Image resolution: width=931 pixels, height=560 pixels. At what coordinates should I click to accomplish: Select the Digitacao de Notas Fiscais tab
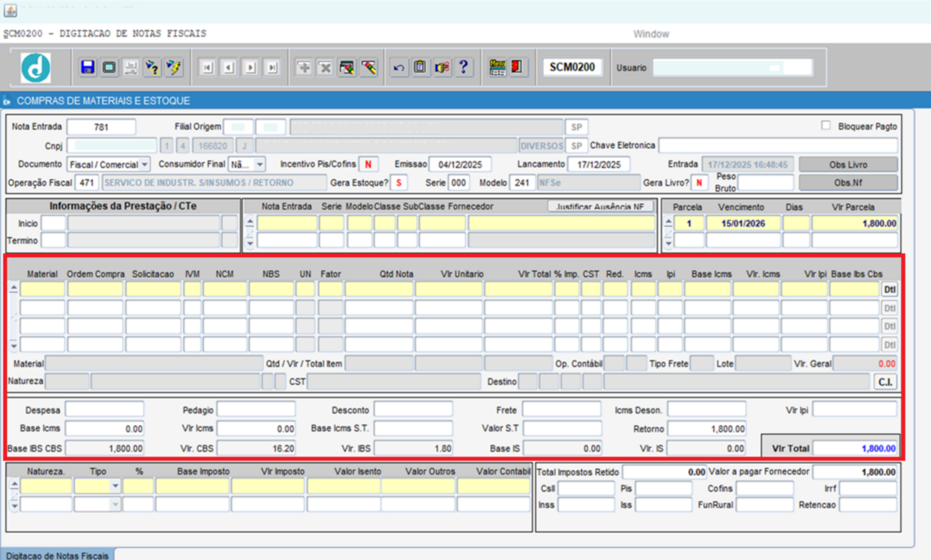tap(57, 555)
